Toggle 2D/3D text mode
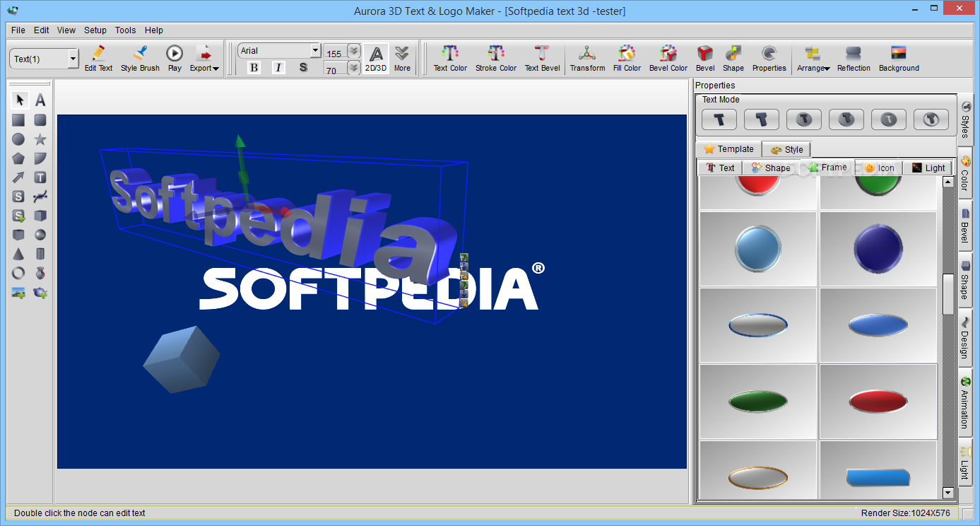Viewport: 980px width, 526px height. coord(376,59)
